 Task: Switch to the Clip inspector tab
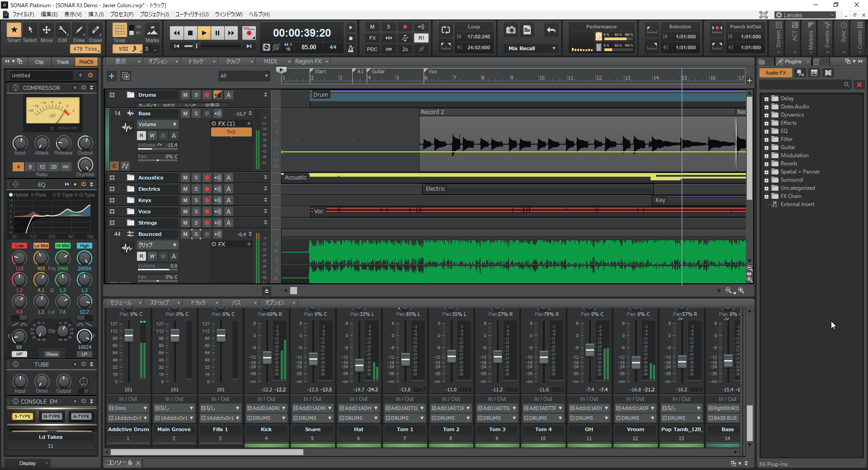(39, 62)
